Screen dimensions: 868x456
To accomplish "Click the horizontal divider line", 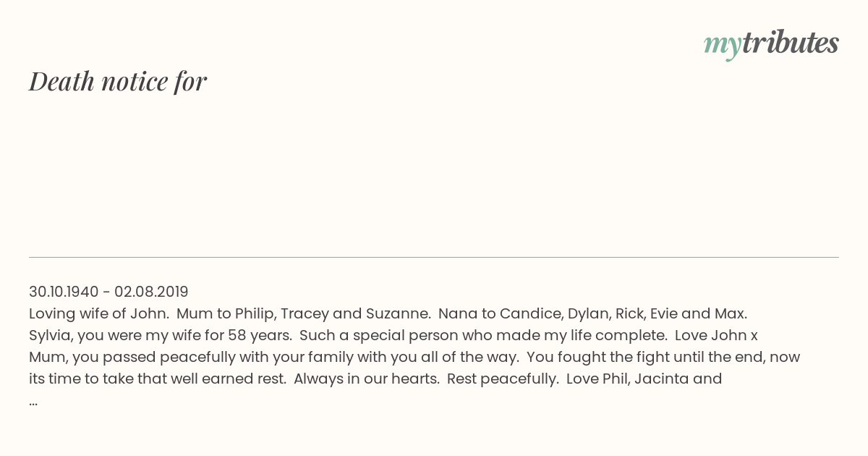I will (x=434, y=257).
